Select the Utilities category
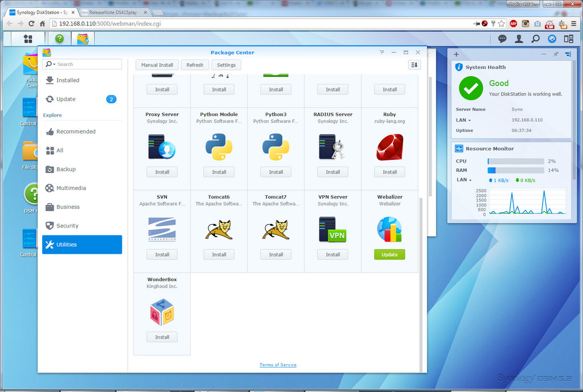Viewport: 583px width, 392px height. [x=82, y=245]
